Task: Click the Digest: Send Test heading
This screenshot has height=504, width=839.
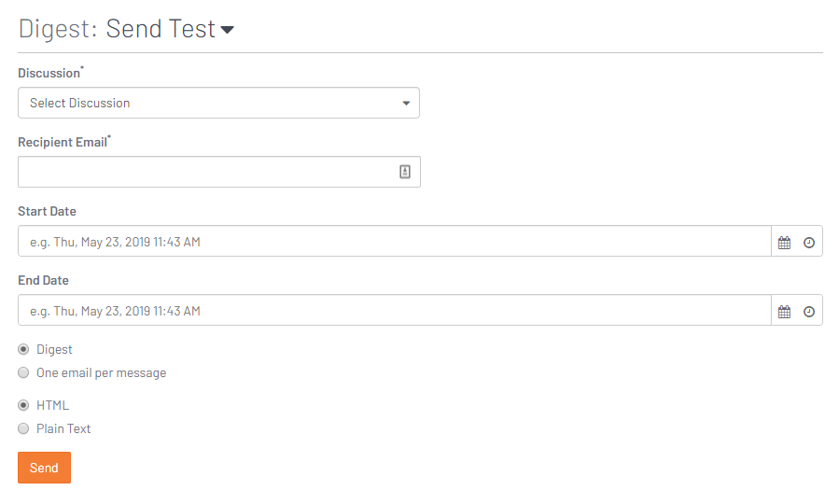Action: click(118, 28)
